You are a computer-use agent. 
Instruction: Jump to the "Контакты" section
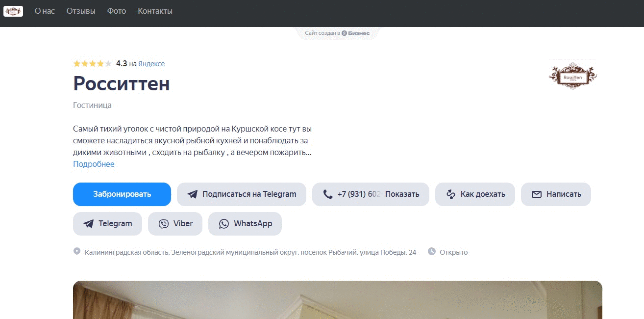point(155,11)
